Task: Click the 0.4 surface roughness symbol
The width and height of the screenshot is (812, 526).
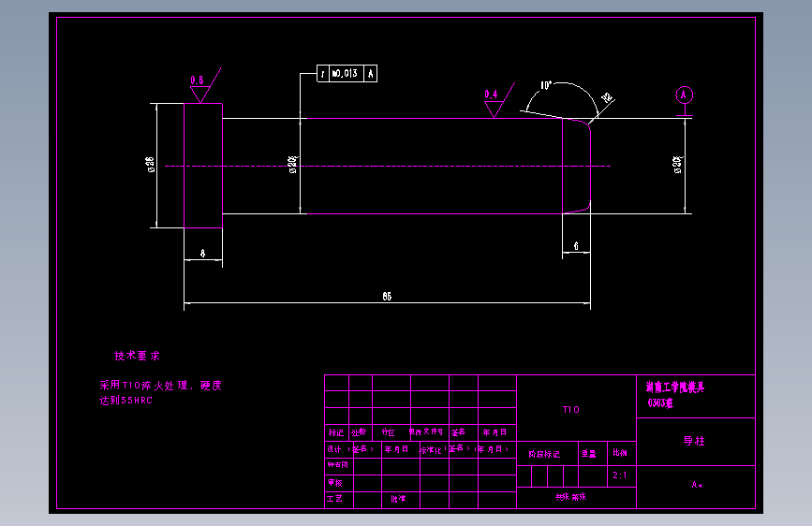Action: [x=498, y=100]
